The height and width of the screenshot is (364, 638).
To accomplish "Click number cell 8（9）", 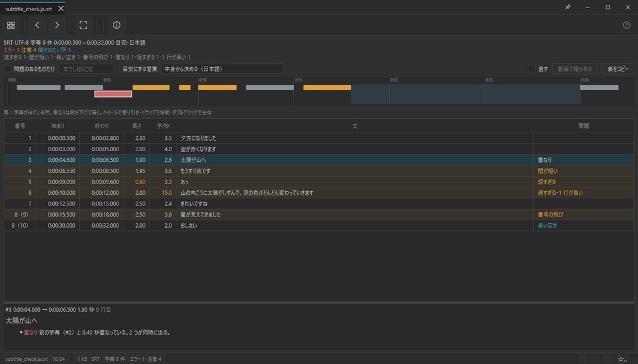I will click(x=20, y=215).
